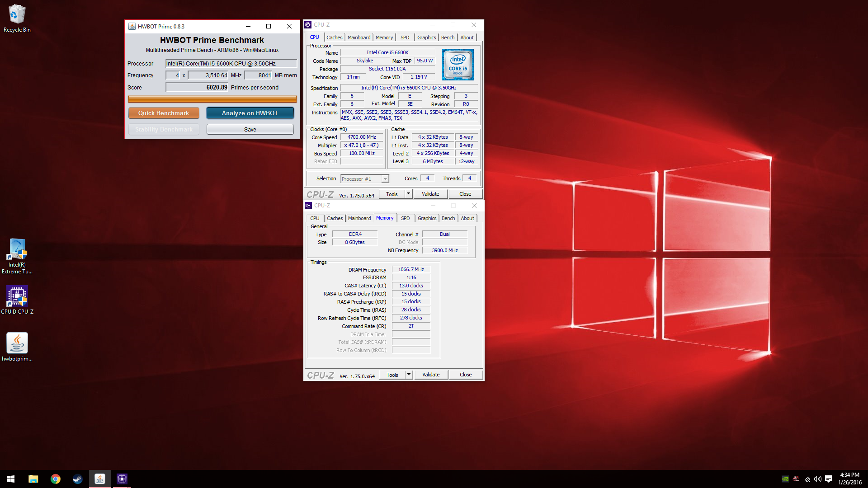Open About tab in upper CPU-Z
The height and width of the screenshot is (488, 868).
pyautogui.click(x=467, y=38)
